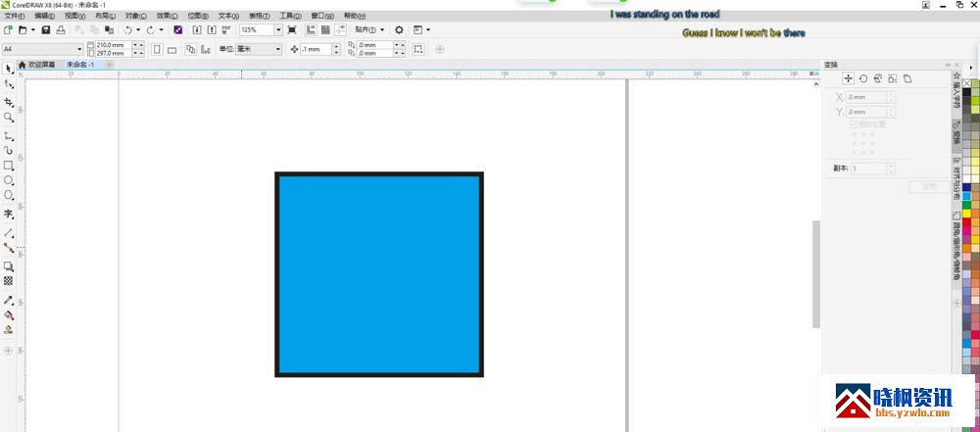Open the 插入字符 docker side tab

pyautogui.click(x=956, y=89)
